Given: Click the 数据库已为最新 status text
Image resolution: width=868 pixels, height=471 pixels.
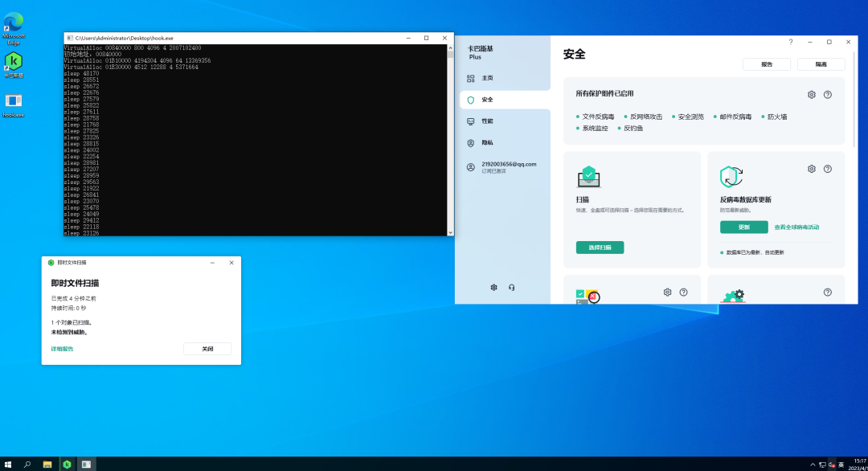Looking at the screenshot, I should tap(755, 252).
